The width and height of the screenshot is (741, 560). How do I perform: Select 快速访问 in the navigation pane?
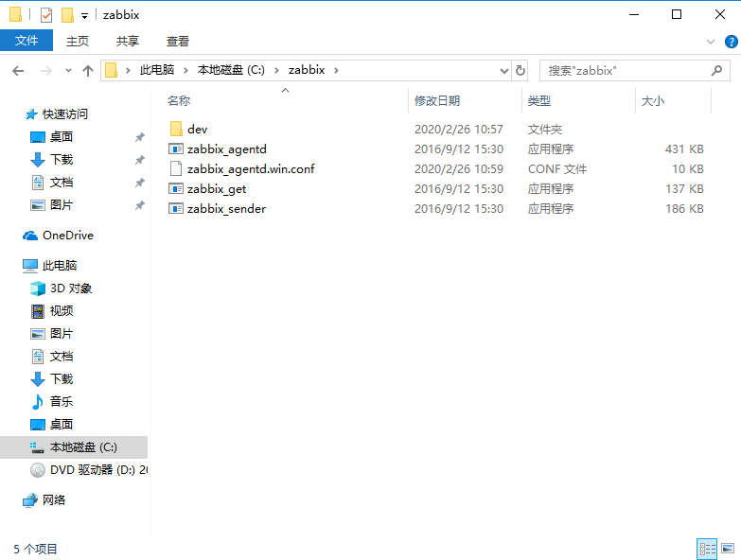tap(64, 114)
